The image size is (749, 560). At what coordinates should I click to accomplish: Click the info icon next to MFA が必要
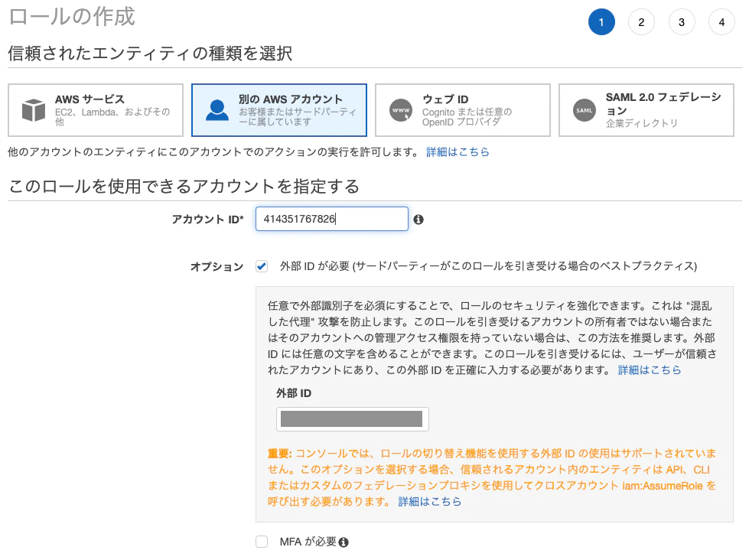[x=344, y=542]
